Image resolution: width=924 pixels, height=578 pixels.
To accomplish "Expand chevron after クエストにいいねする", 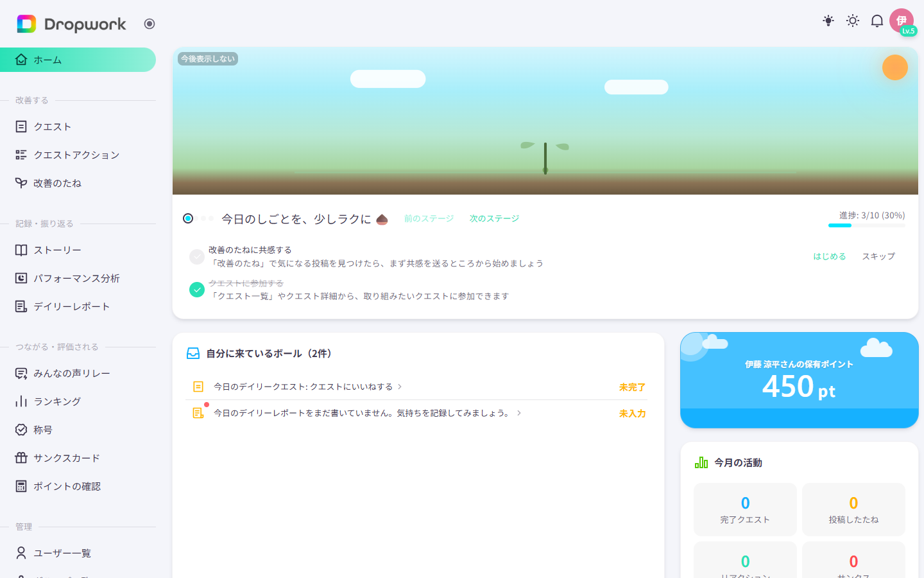I will (x=400, y=387).
